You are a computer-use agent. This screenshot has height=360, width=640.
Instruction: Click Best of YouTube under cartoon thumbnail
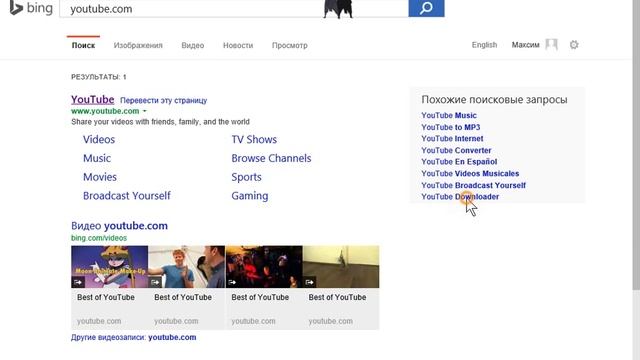coord(106,298)
